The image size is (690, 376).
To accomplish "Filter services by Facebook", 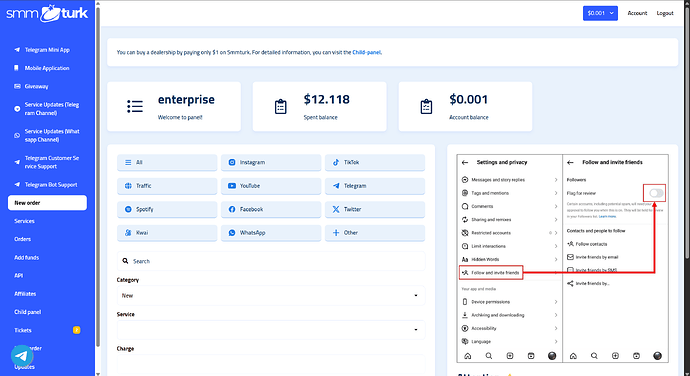I will pos(271,209).
